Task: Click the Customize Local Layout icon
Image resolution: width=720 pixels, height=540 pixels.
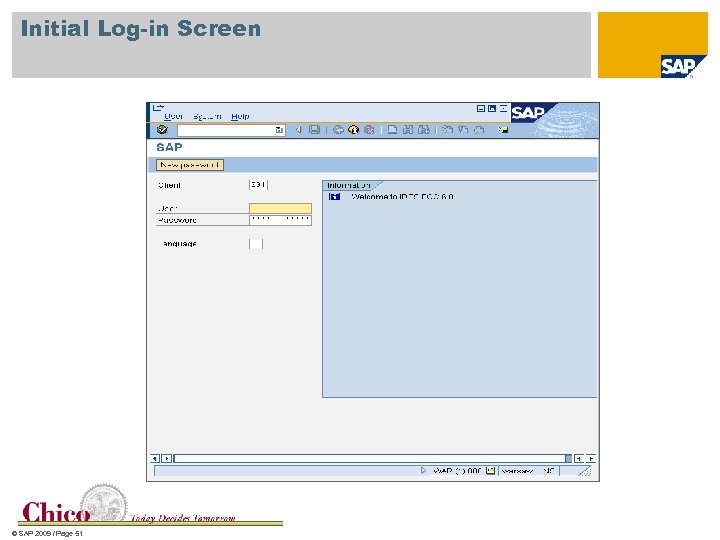Action: click(503, 130)
